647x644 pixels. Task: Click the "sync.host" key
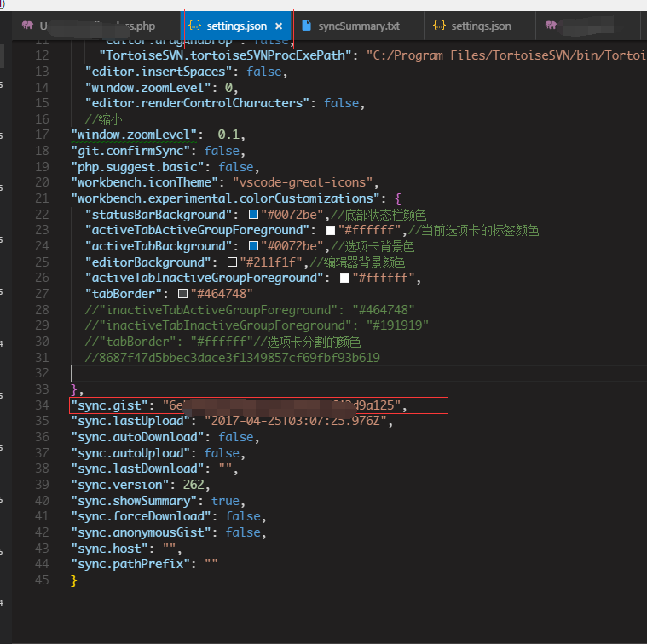tap(109, 549)
